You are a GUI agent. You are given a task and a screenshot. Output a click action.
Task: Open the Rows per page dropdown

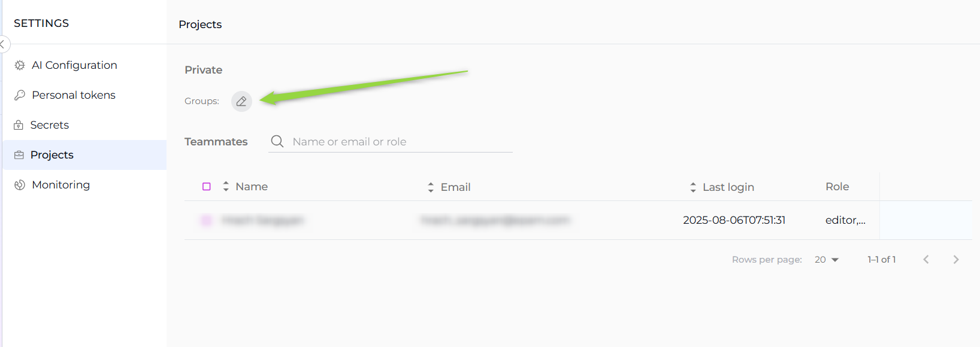point(827,260)
